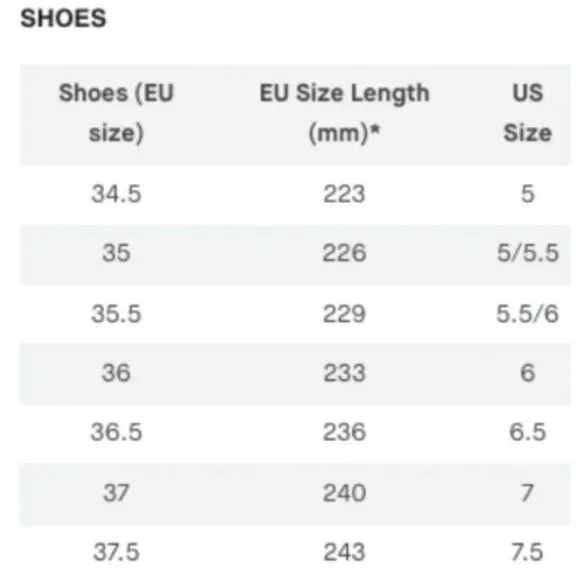This screenshot has width=580, height=580.
Task: Select the US Size column header
Action: point(527,113)
